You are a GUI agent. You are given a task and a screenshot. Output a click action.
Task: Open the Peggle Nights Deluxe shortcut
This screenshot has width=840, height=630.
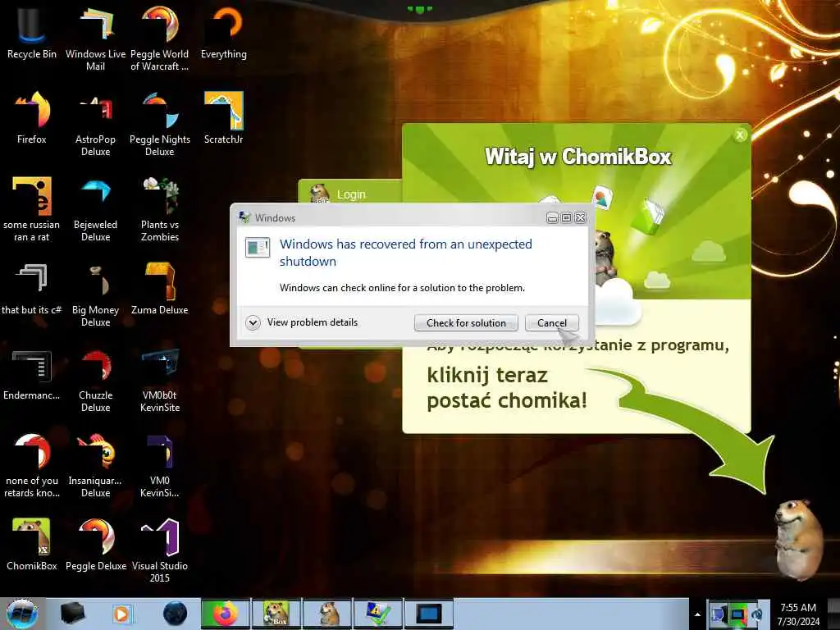[x=160, y=123]
